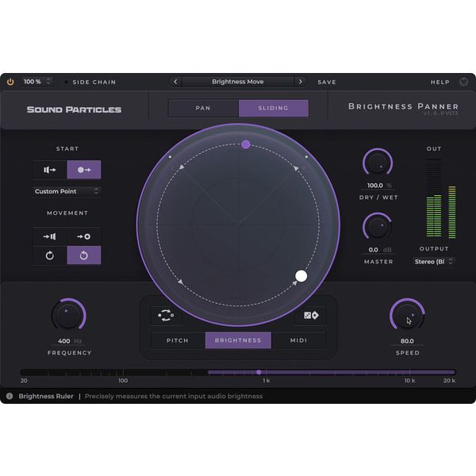Image resolution: width=476 pixels, height=476 pixels.
Task: Select clockwise rotation movement icon
Action: click(49, 255)
